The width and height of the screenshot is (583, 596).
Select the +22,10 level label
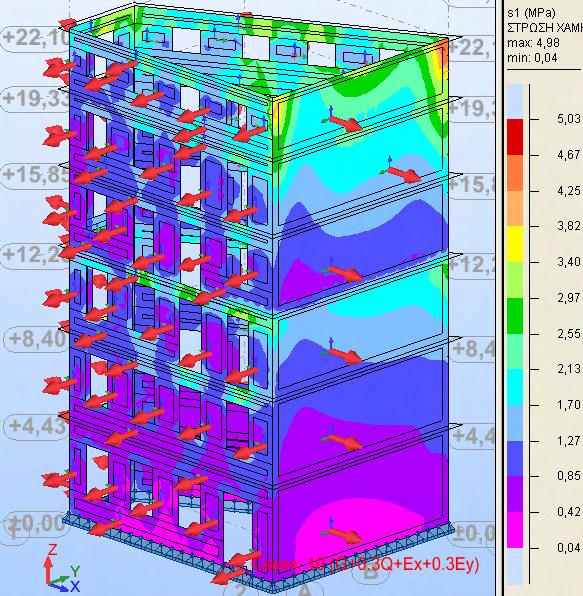(x=36, y=38)
